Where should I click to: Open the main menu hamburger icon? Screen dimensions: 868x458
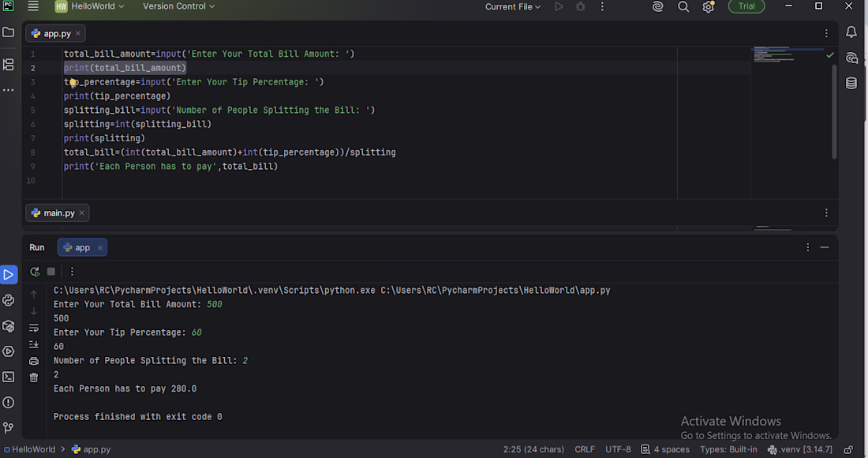33,6
